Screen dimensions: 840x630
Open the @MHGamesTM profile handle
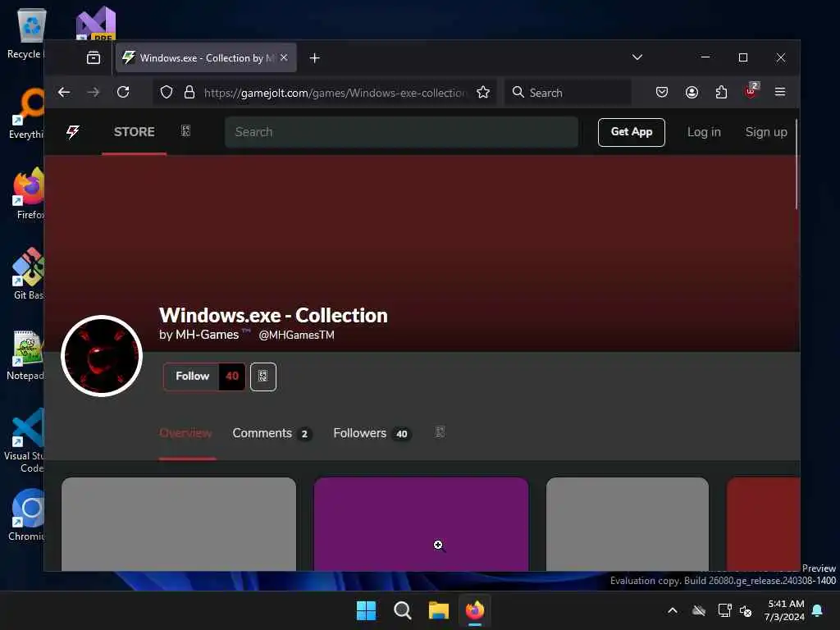296,336
